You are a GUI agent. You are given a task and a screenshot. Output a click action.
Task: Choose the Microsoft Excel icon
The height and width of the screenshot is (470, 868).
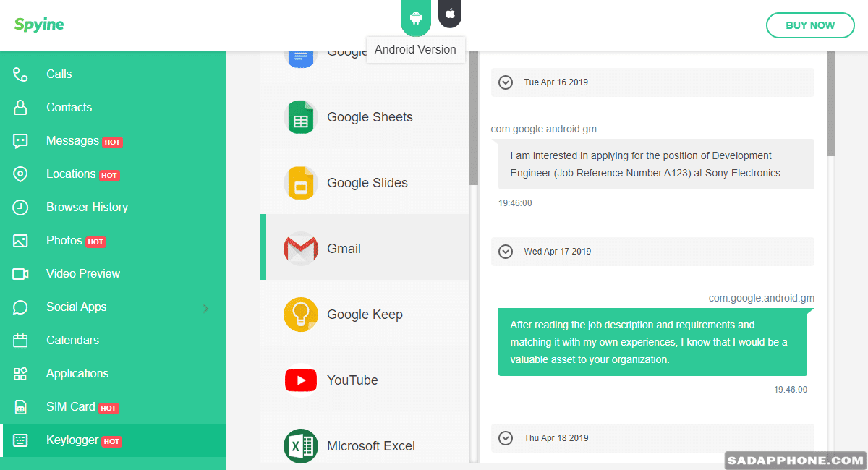click(300, 445)
